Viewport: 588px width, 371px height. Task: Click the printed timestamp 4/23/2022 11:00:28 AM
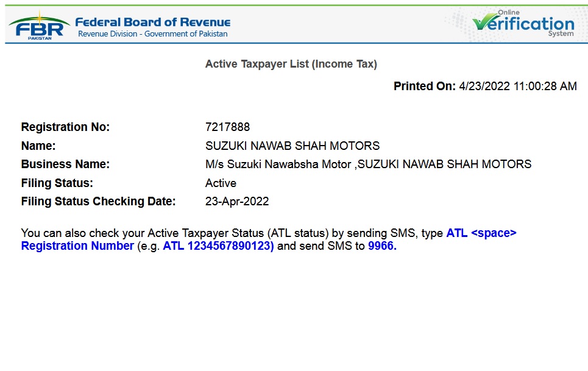517,87
